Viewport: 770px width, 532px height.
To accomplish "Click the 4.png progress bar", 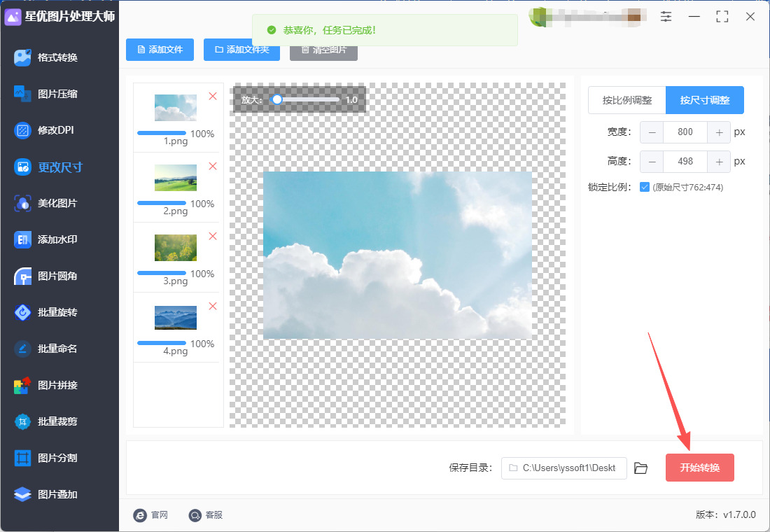I will point(162,343).
